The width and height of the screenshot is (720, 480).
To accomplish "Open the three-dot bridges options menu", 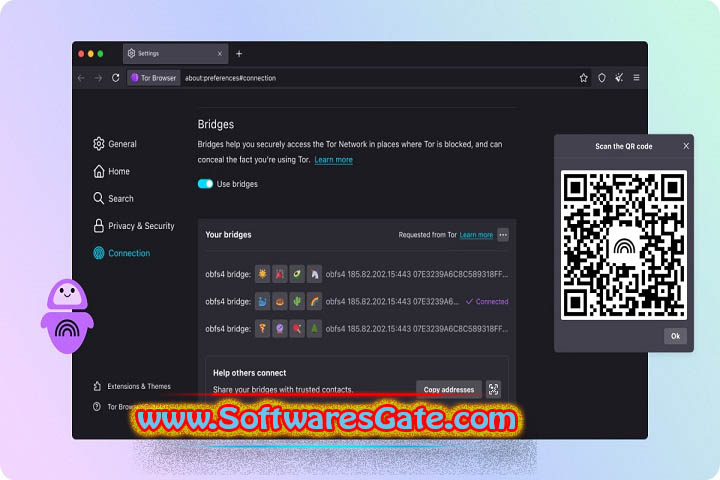I will pos(503,235).
